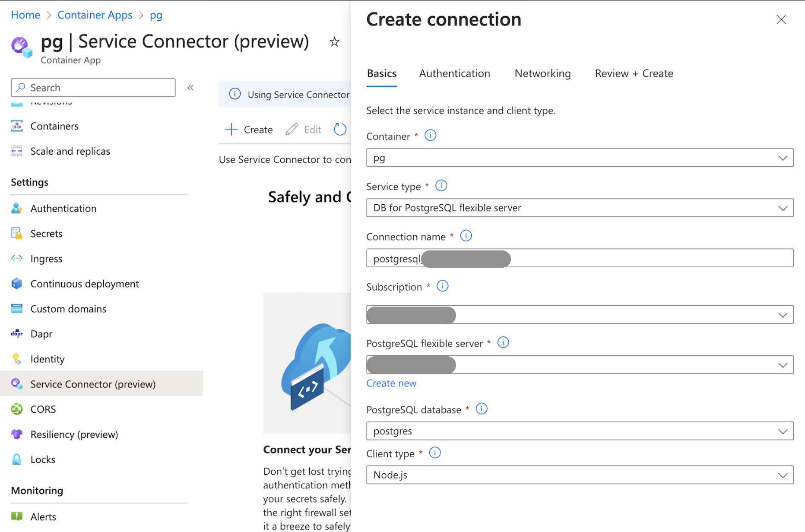Open the Container dropdown showing pg
Image resolution: width=805 pixels, height=532 pixels.
[x=580, y=158]
